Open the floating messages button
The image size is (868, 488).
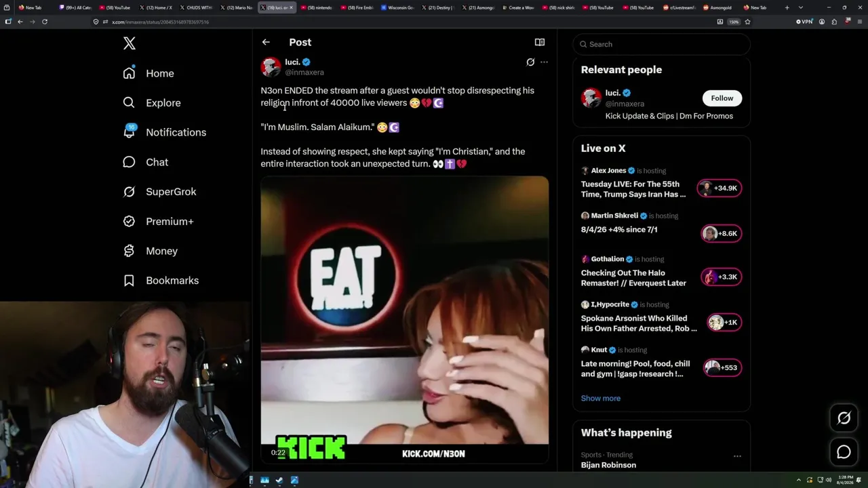click(x=844, y=451)
